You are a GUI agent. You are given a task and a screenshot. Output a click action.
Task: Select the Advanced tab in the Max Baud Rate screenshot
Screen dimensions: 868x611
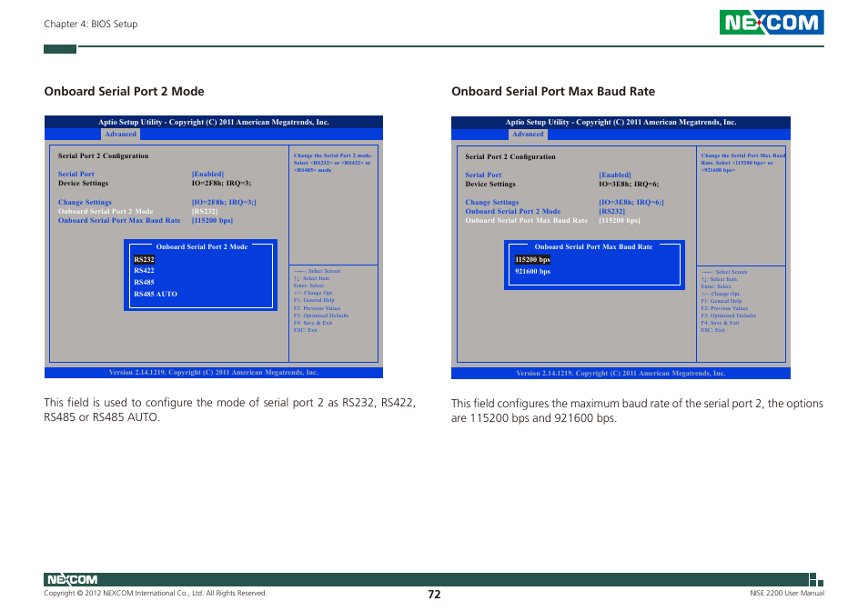[x=528, y=134]
